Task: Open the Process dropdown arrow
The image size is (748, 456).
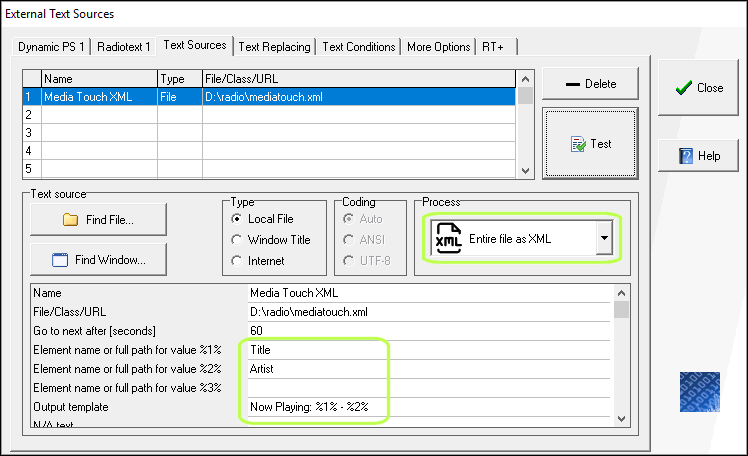Action: (x=604, y=238)
